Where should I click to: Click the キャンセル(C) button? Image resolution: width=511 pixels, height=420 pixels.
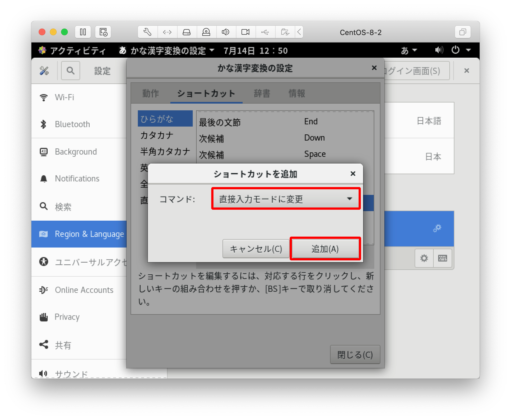tap(256, 249)
